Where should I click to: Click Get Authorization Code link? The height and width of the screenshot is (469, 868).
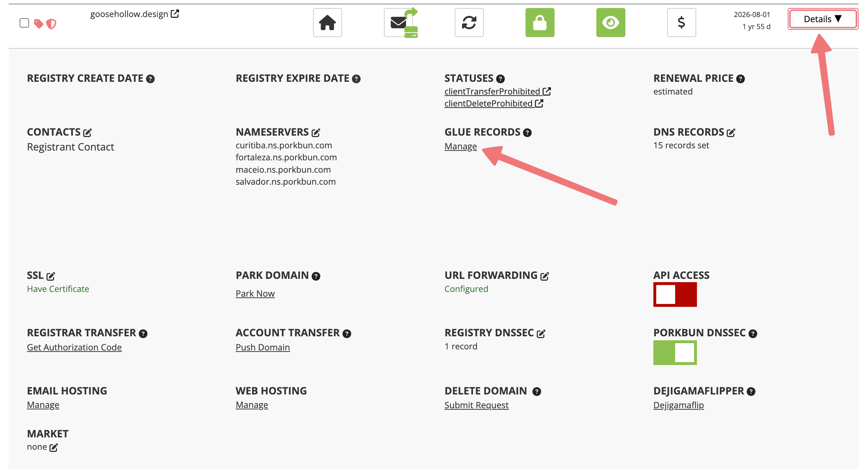(x=74, y=348)
